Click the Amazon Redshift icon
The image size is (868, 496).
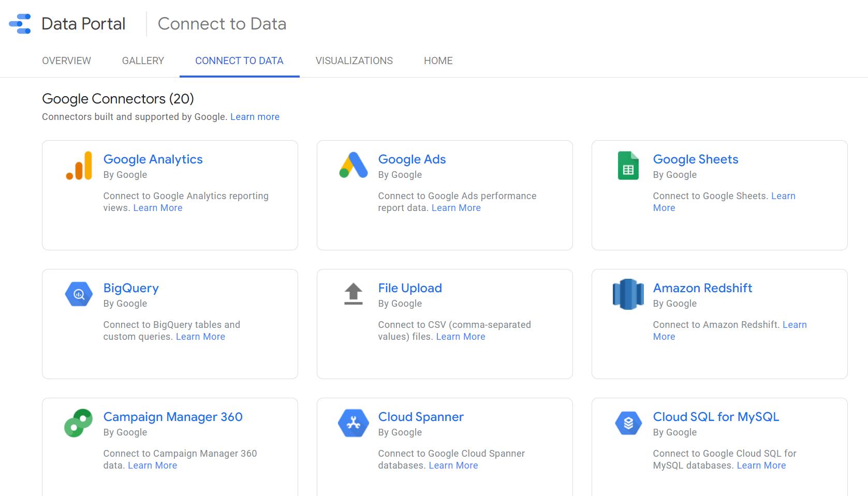pyautogui.click(x=628, y=294)
